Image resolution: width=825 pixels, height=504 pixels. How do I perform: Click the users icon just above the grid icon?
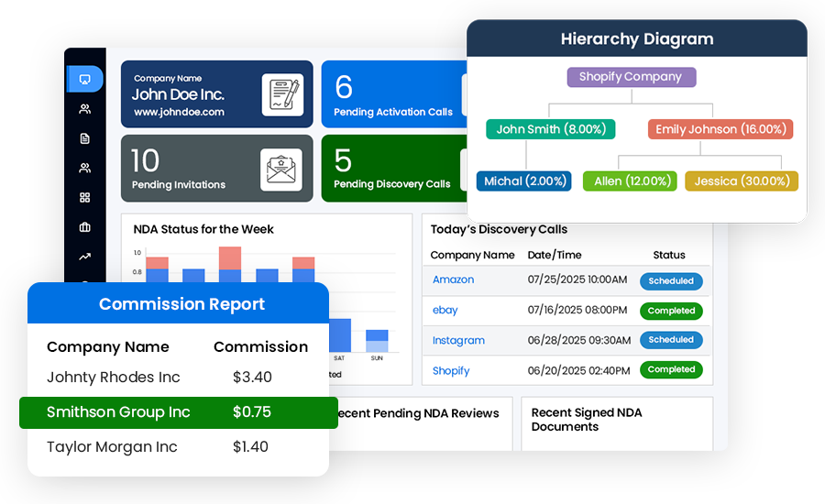tap(84, 168)
